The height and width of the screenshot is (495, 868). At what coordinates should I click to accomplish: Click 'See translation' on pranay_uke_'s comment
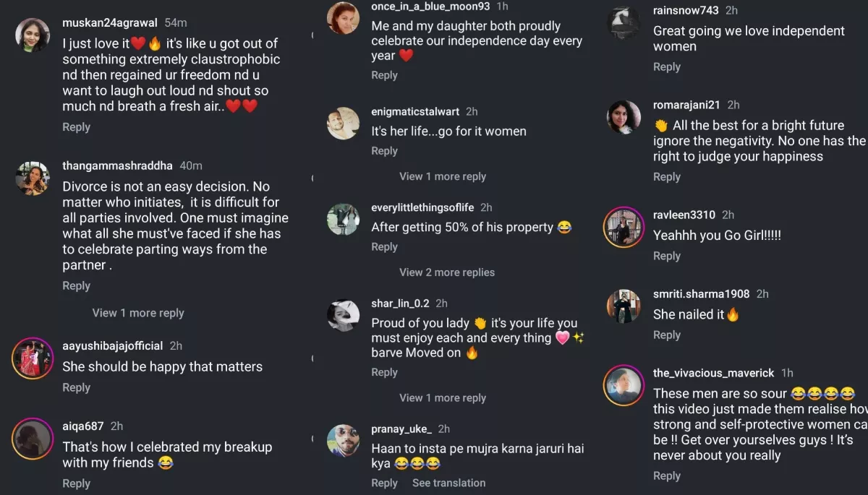pyautogui.click(x=448, y=483)
